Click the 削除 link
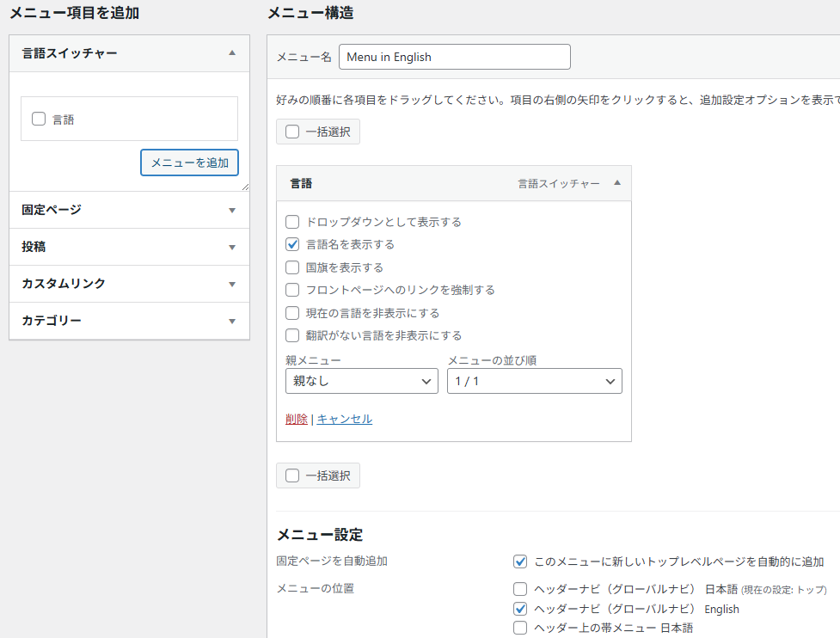Image resolution: width=840 pixels, height=638 pixels. click(x=296, y=420)
